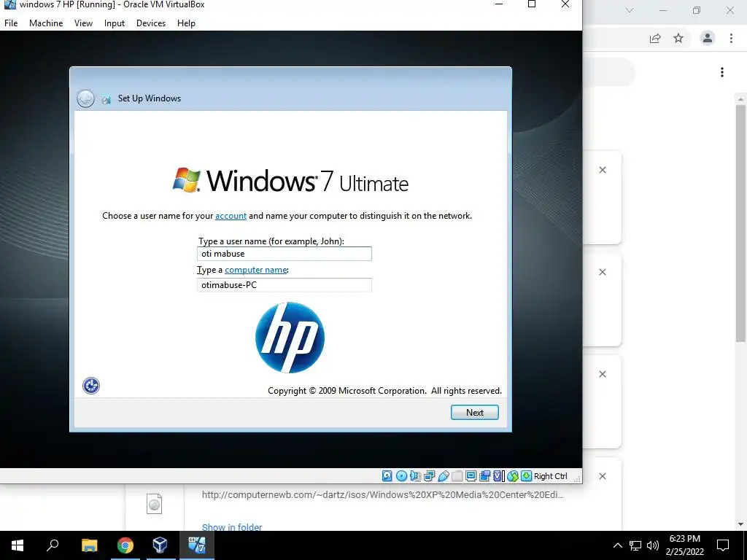Click the volume speaker tray icon
Screen dimensions: 747x560
tap(653, 545)
